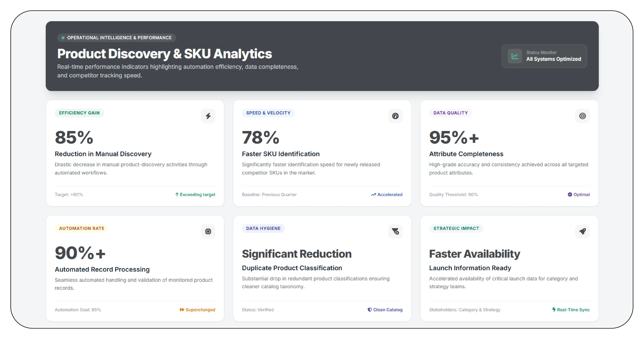Click the Attribute Completeness title

(466, 154)
